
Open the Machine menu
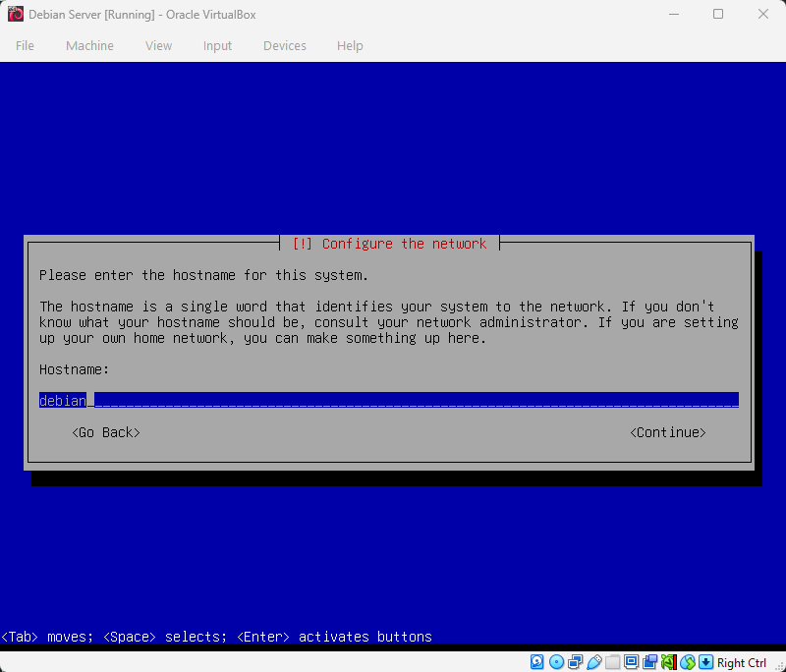[89, 45]
